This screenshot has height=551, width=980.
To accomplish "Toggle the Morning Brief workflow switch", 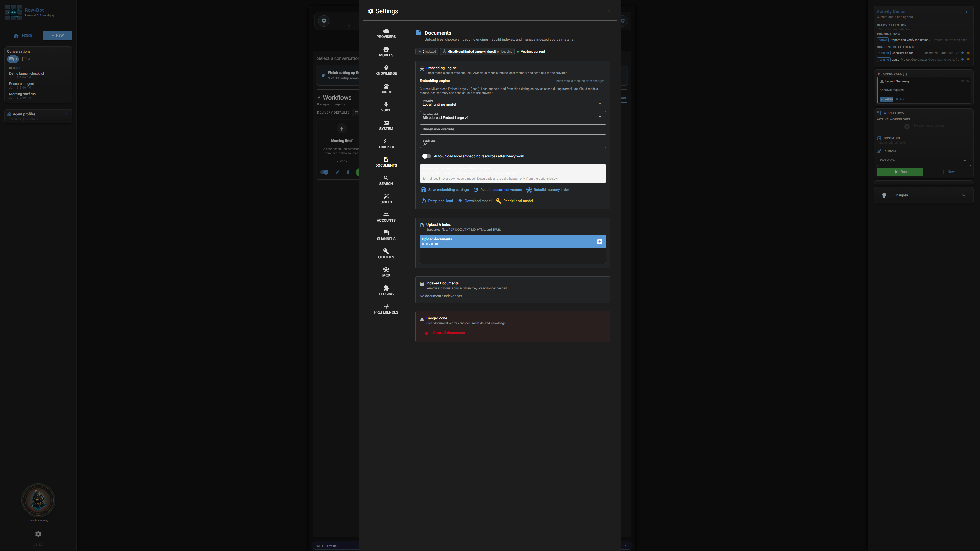I will coord(324,172).
